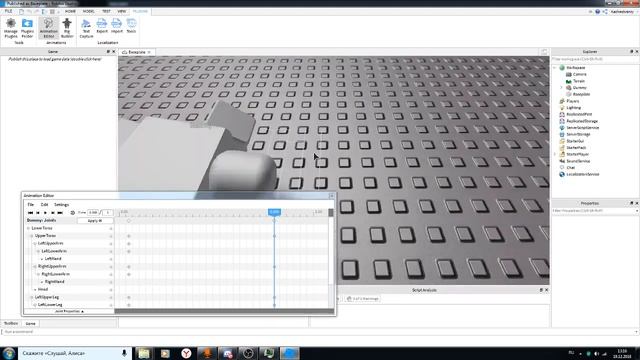
Task: Select Camera in Explorer
Action: coord(579,74)
